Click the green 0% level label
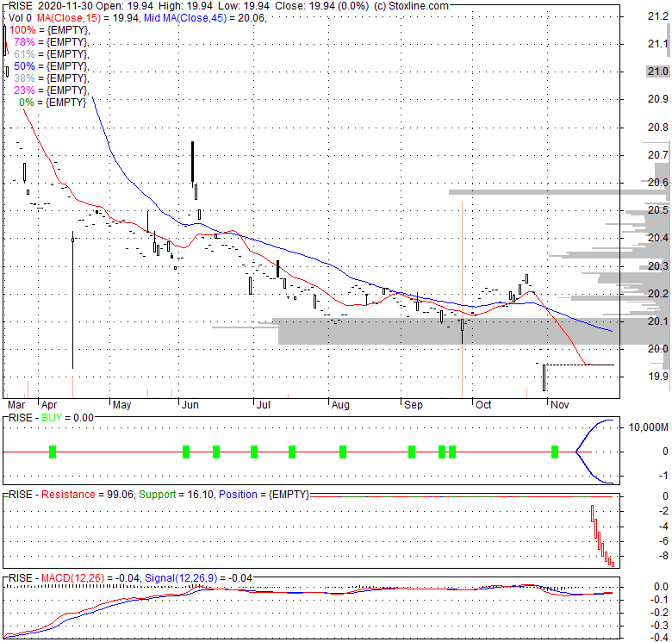This screenshot has width=672, height=642. pyautogui.click(x=27, y=102)
